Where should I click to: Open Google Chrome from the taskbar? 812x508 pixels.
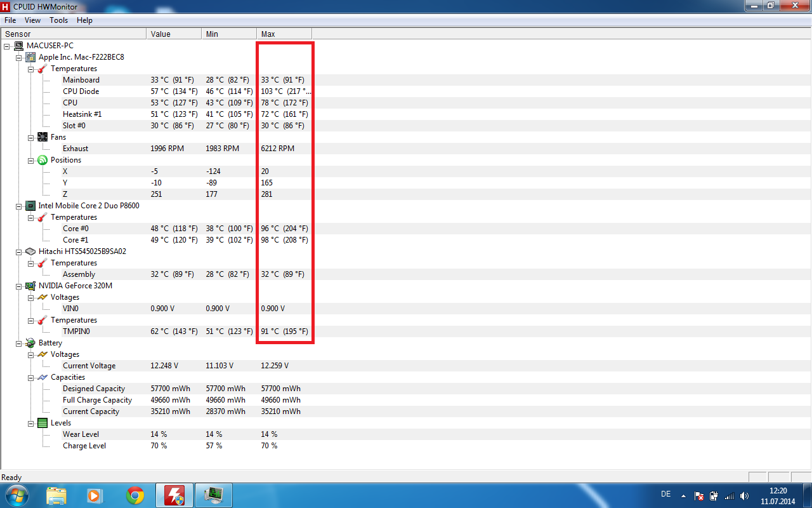pos(134,495)
